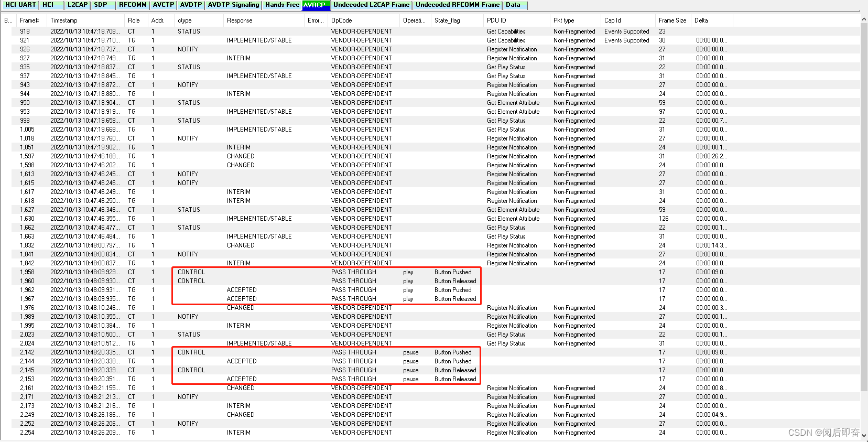This screenshot has height=442, width=868.
Task: Click Get Element Attribute in frame 950 row
Action: point(513,103)
